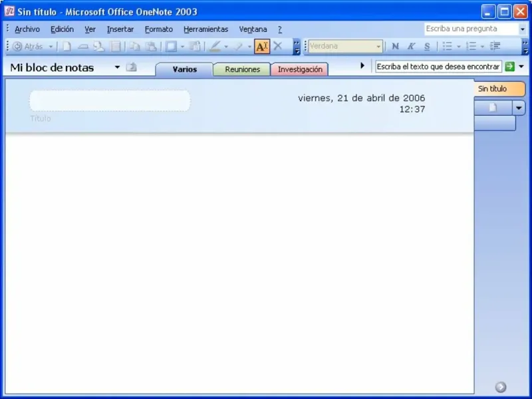Open the bullet style dropdown
The width and height of the screenshot is (532, 399).
click(x=459, y=46)
